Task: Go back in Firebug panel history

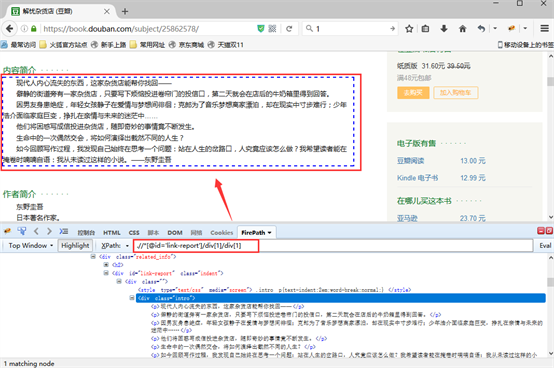Action: [x=36, y=231]
